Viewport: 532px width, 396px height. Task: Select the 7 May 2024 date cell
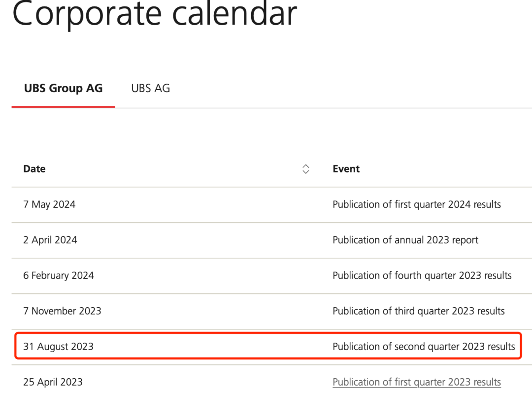pyautogui.click(x=49, y=205)
